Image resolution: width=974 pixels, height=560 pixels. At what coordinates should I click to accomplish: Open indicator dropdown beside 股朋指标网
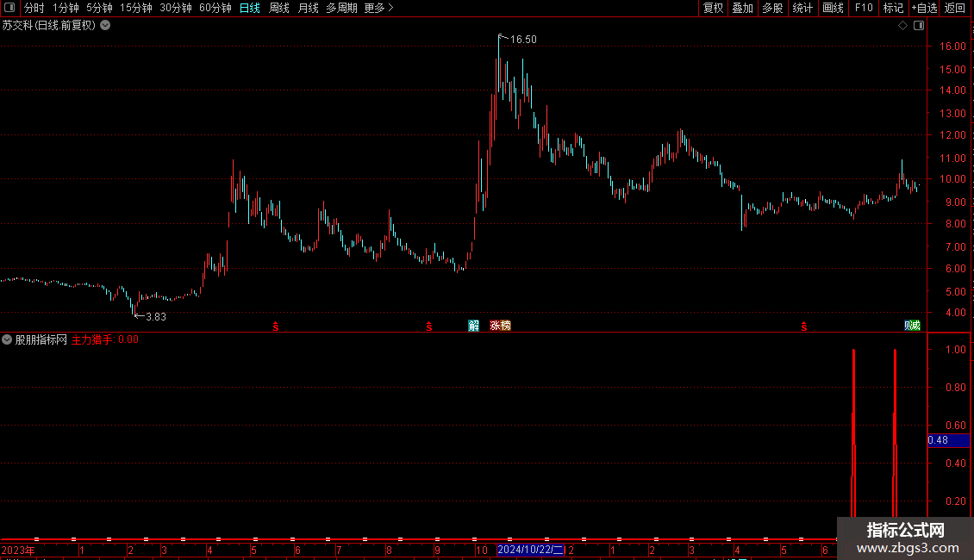pos(7,339)
